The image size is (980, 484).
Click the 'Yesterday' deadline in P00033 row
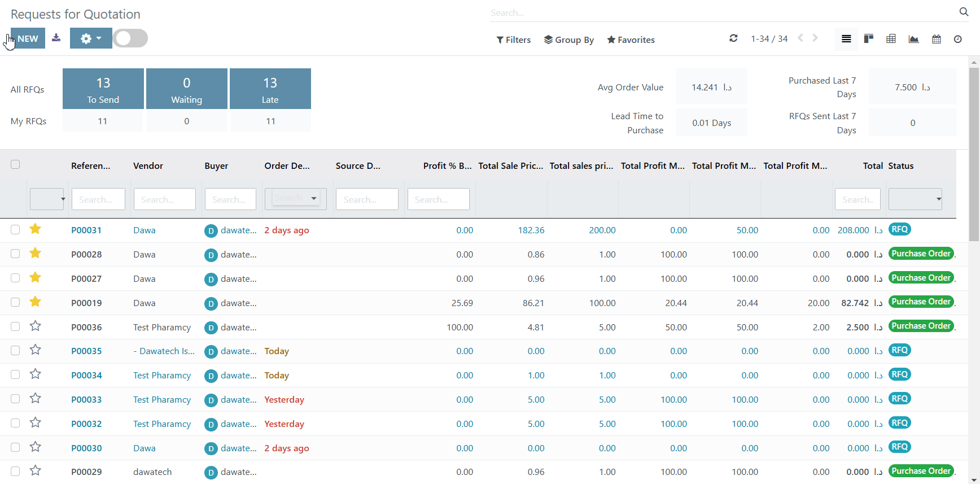coord(284,399)
